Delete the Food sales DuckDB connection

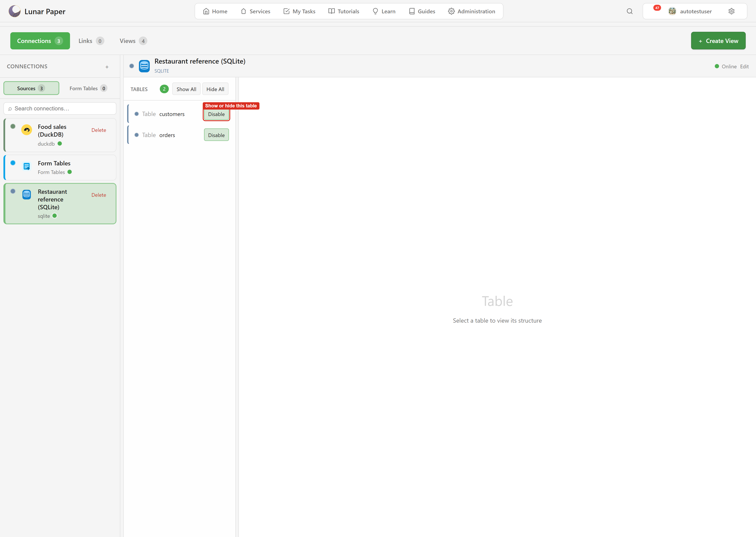(x=99, y=130)
